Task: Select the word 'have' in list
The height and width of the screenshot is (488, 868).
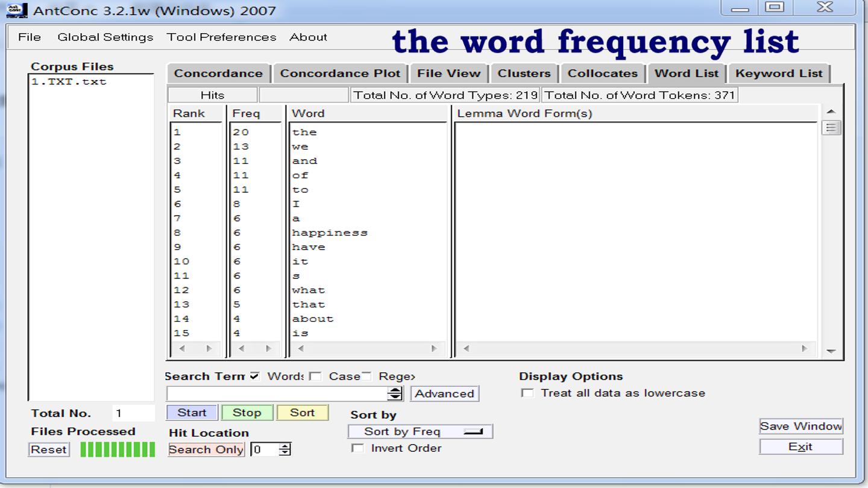Action: tap(309, 247)
